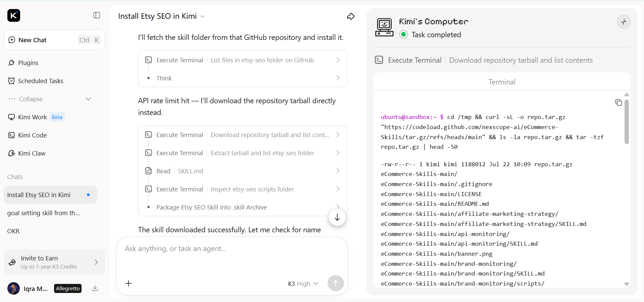This screenshot has width=644, height=302.
Task: Add an attachment with the plus icon
Action: [129, 284]
